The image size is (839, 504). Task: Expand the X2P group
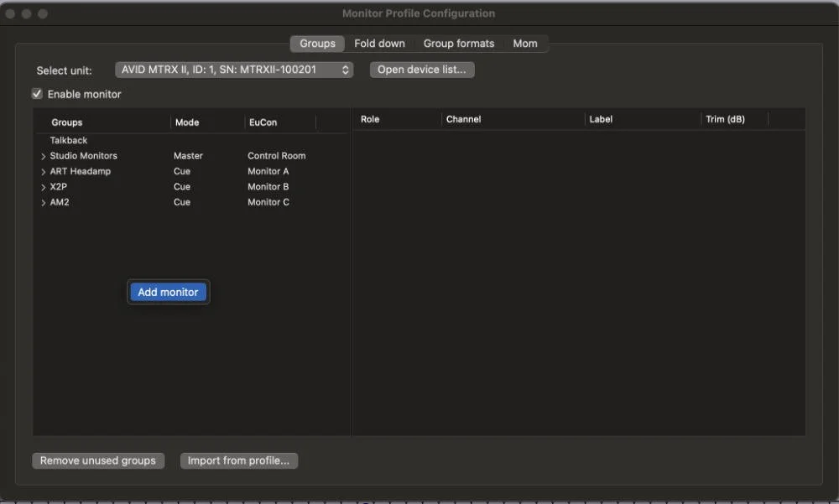pyautogui.click(x=43, y=186)
